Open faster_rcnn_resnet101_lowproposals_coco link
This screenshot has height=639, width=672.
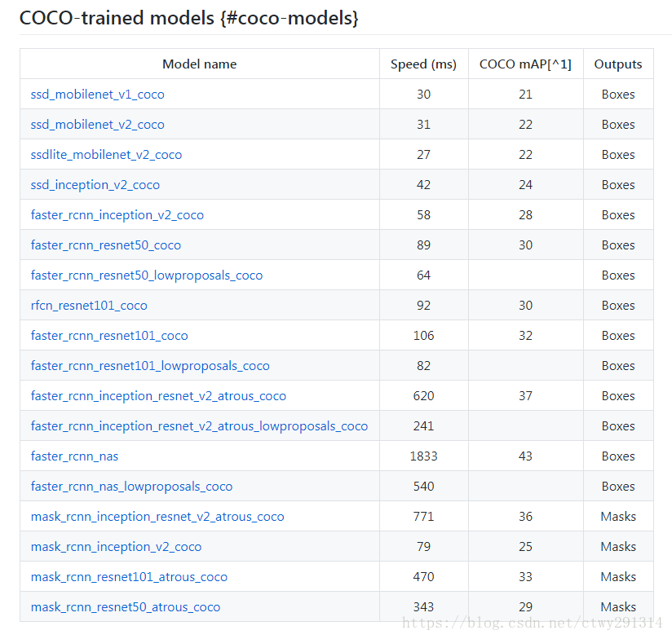coord(150,366)
